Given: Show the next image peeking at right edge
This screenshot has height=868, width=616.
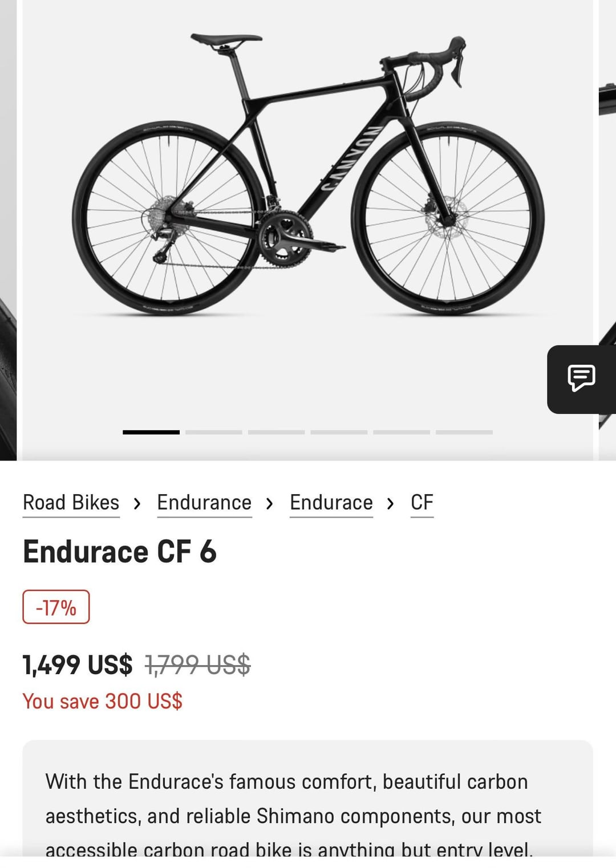Looking at the screenshot, I should coord(606,171).
